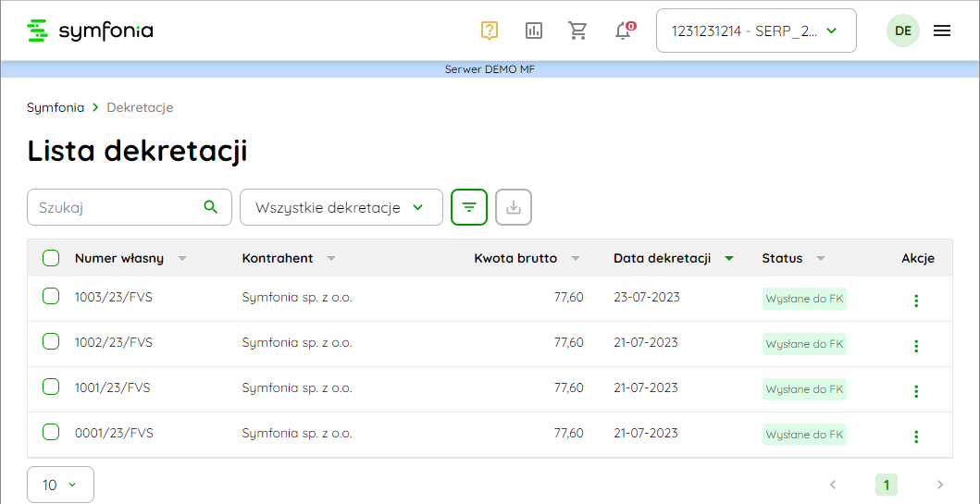The width and height of the screenshot is (980, 504).
Task: Click the Symfonia logo
Action: 90,31
